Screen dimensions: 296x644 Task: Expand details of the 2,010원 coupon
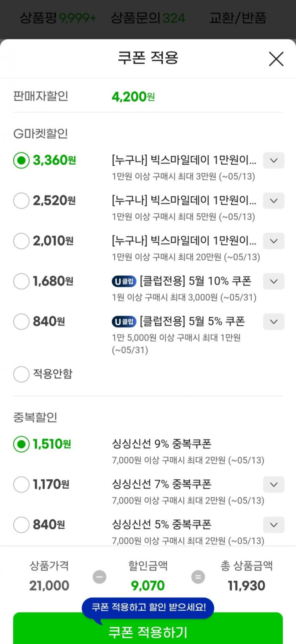273,241
